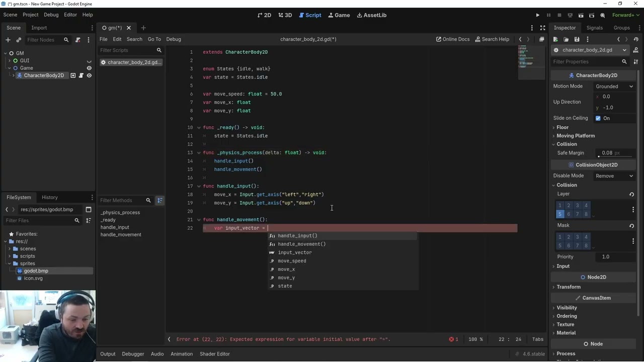Screen dimensions: 644x362
Task: Open the script attached to CharacterBody2D
Action: point(81,75)
